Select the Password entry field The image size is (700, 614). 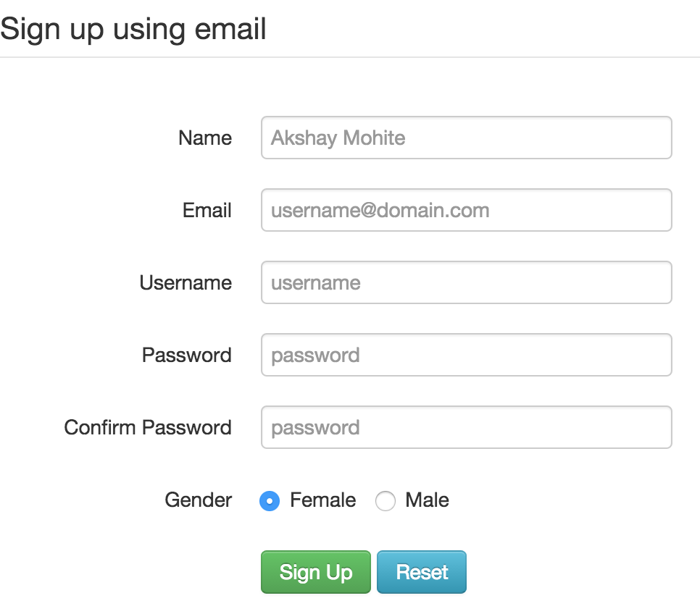[466, 355]
